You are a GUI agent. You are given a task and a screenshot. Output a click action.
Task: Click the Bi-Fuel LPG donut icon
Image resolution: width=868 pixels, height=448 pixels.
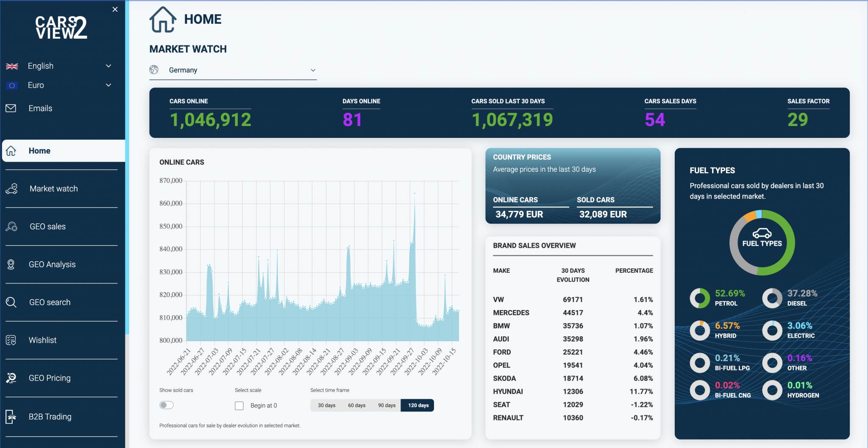click(x=700, y=363)
